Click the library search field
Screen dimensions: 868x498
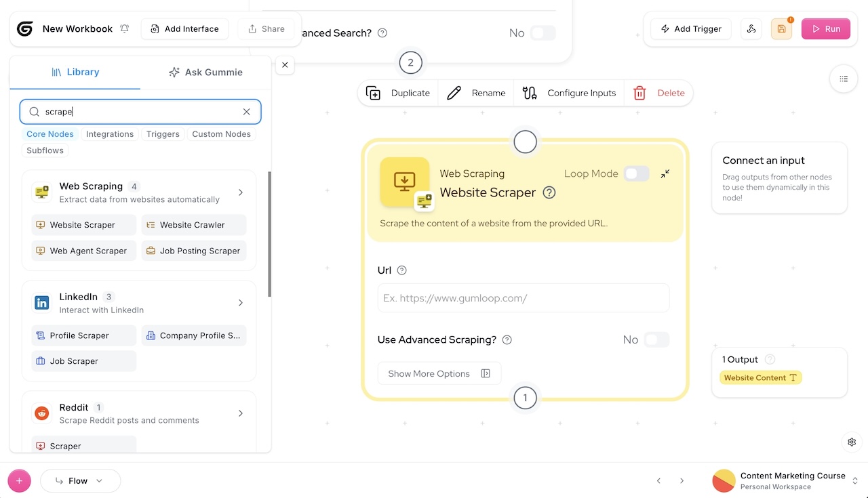tap(139, 112)
